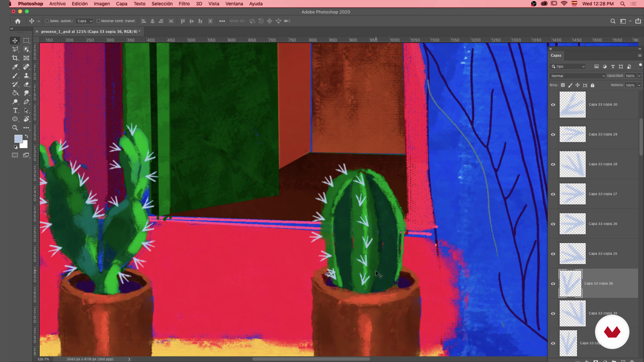This screenshot has height=362, width=644.
Task: Select the Pen tool
Action: [x=26, y=102]
